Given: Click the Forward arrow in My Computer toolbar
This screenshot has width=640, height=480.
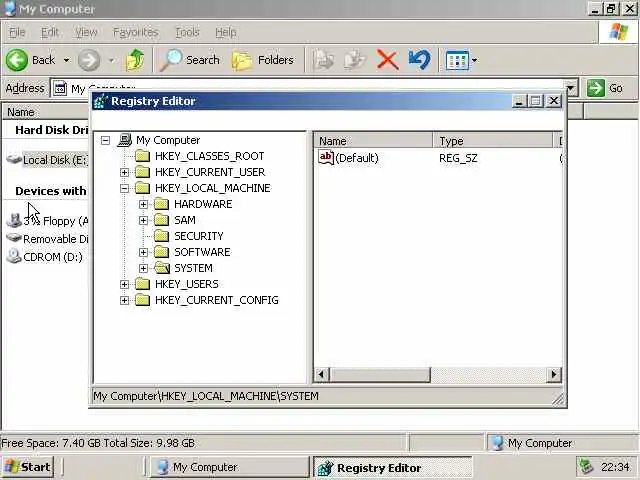Looking at the screenshot, I should [89, 60].
